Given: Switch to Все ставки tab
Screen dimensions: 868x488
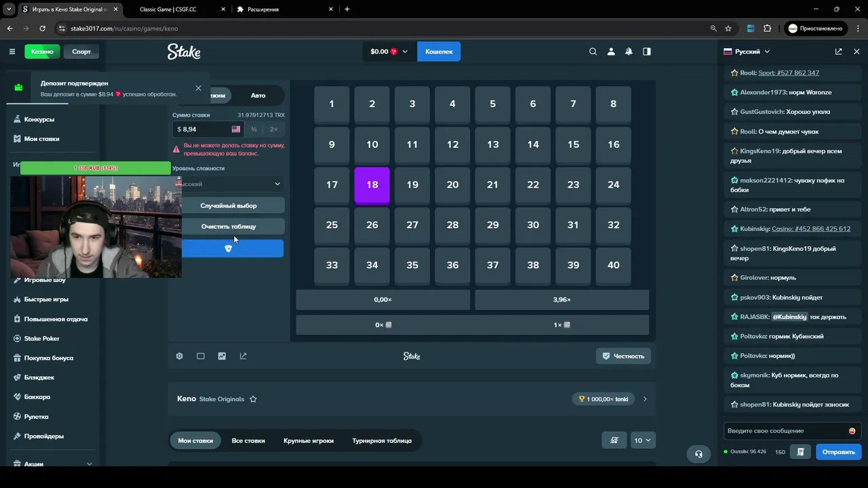Looking at the screenshot, I should click(248, 441).
